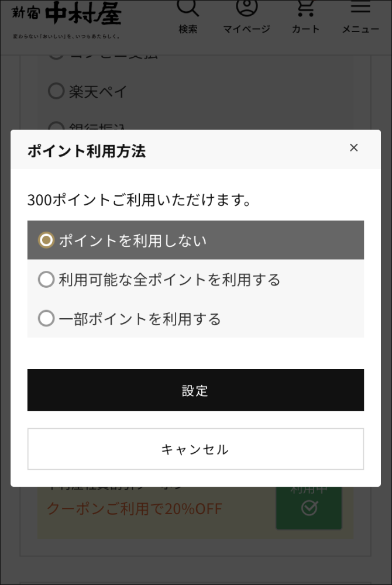This screenshot has width=392, height=585.
Task: Tap the 検索 label in header
Action: (188, 29)
